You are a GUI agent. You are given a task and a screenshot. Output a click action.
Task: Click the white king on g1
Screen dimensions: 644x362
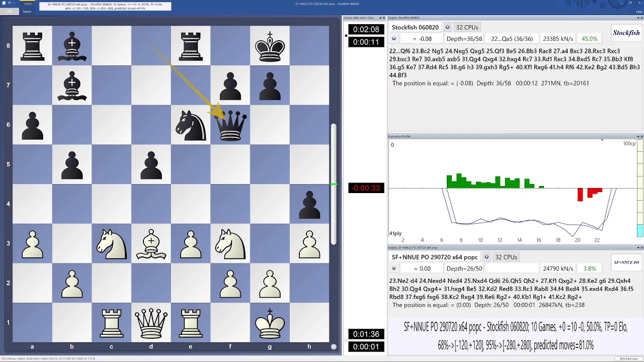pyautogui.click(x=270, y=323)
